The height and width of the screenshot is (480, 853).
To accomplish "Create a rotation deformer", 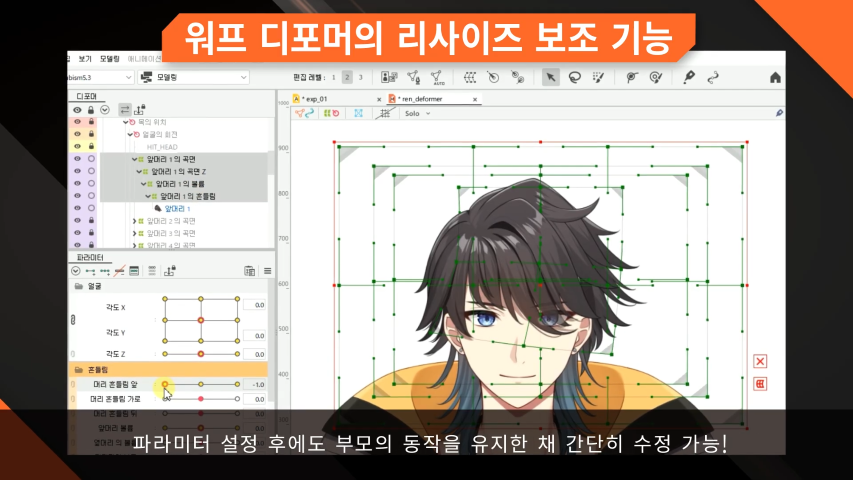I will coord(493,77).
